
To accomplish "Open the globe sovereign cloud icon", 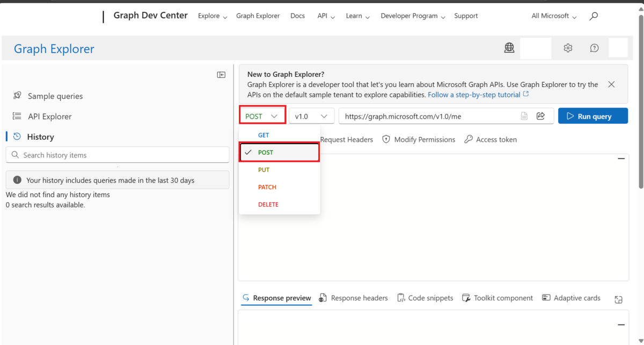I will coord(509,48).
